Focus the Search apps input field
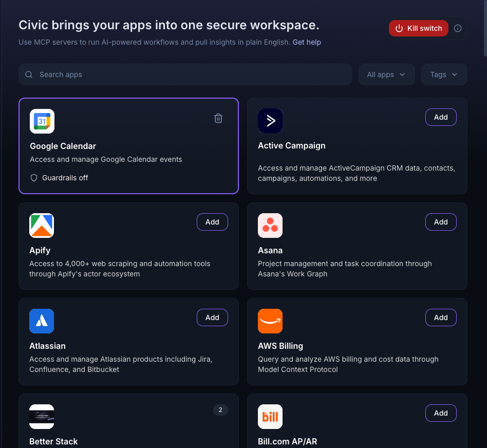 click(185, 74)
